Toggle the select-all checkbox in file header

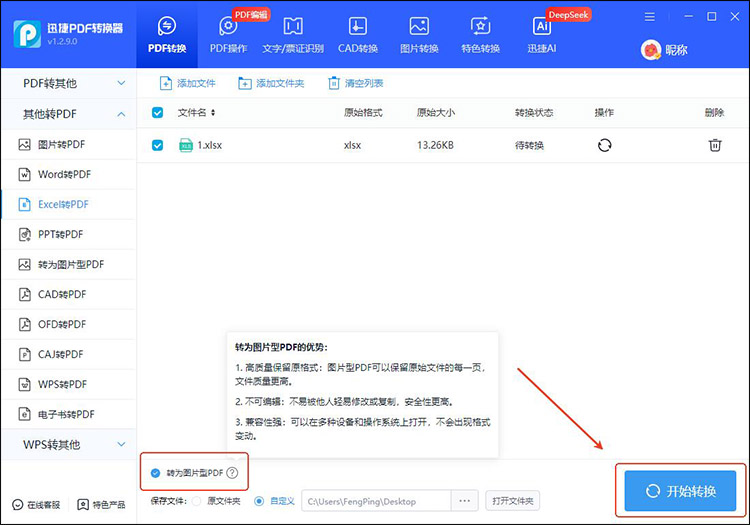(x=157, y=113)
